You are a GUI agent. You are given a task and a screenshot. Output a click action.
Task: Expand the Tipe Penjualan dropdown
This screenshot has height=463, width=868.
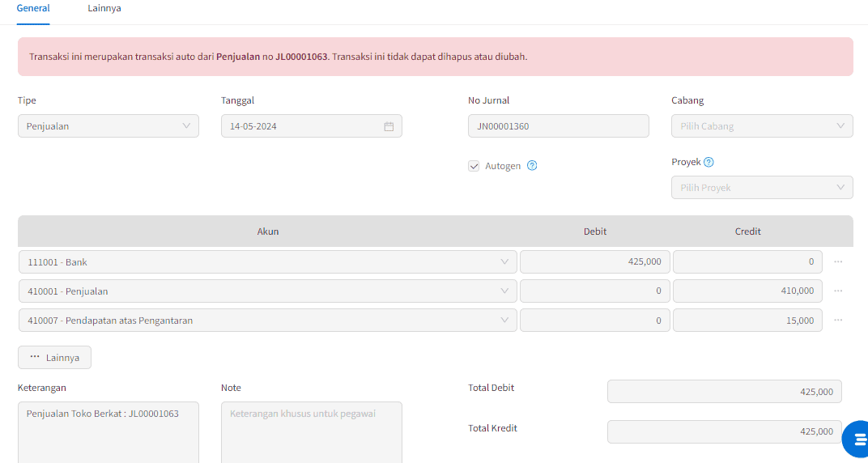(108, 126)
